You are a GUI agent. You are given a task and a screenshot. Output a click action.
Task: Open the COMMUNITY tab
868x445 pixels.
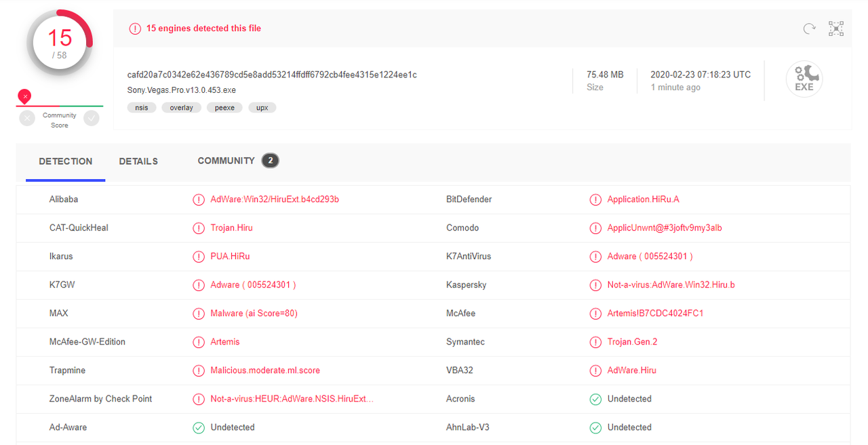(x=238, y=161)
